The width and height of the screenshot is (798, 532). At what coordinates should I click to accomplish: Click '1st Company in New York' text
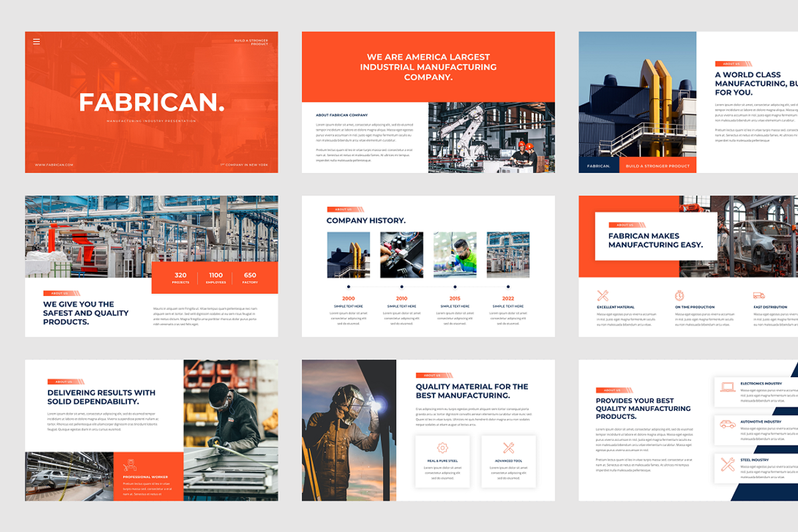click(x=244, y=164)
